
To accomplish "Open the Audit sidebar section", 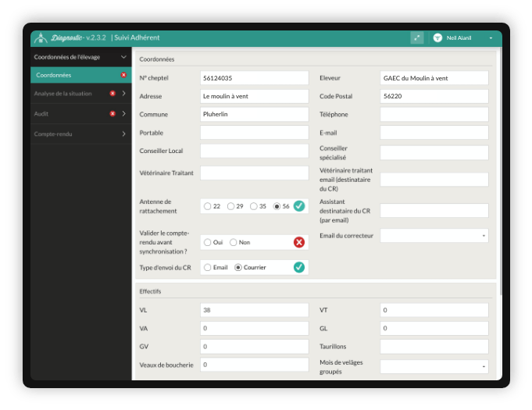I will (x=123, y=113).
